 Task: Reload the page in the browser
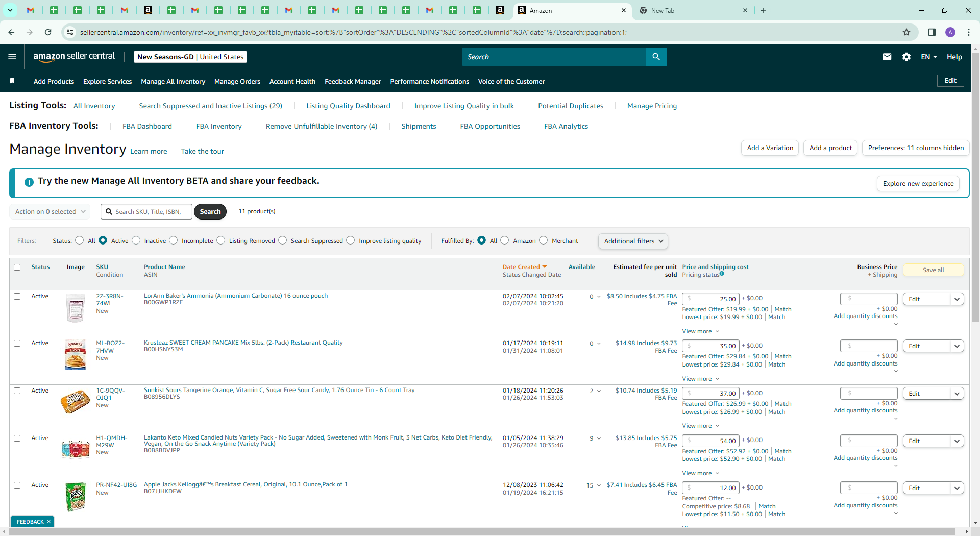click(x=48, y=32)
